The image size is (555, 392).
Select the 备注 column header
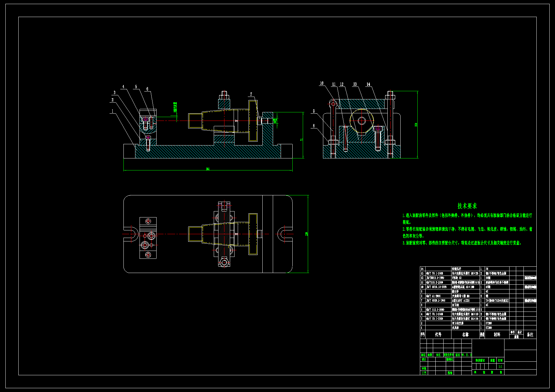pos(530,335)
